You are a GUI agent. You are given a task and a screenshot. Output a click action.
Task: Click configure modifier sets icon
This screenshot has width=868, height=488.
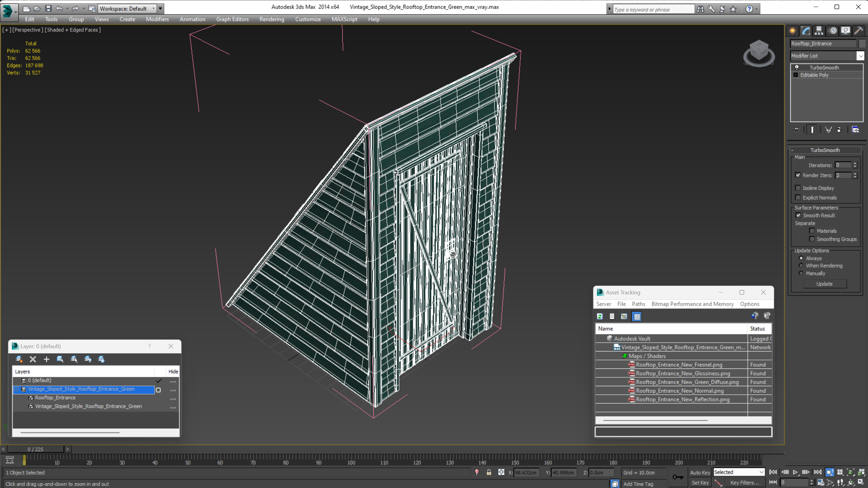click(855, 130)
